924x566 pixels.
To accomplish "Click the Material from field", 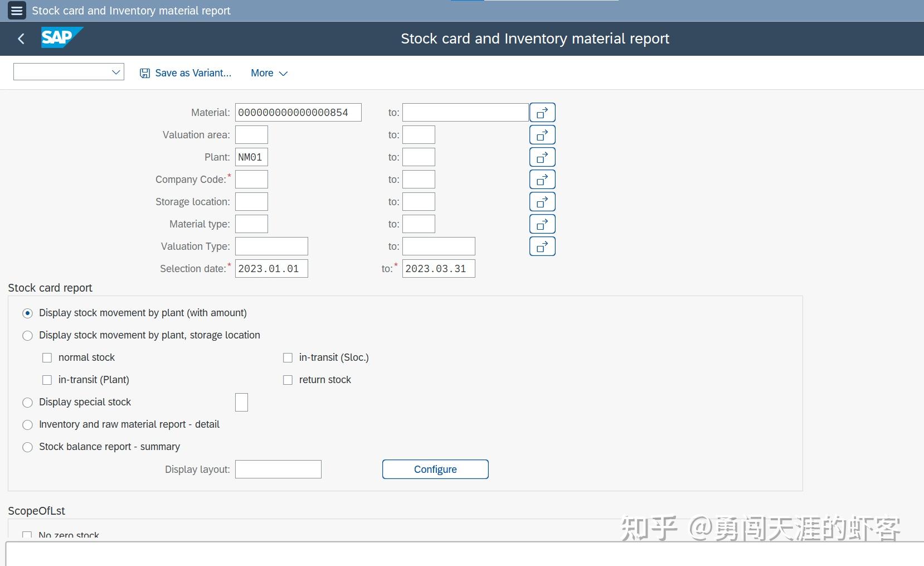I will click(x=298, y=113).
